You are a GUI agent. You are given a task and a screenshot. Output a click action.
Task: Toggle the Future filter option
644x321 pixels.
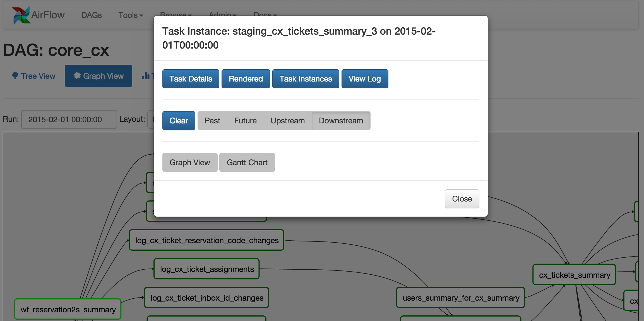[x=245, y=120]
